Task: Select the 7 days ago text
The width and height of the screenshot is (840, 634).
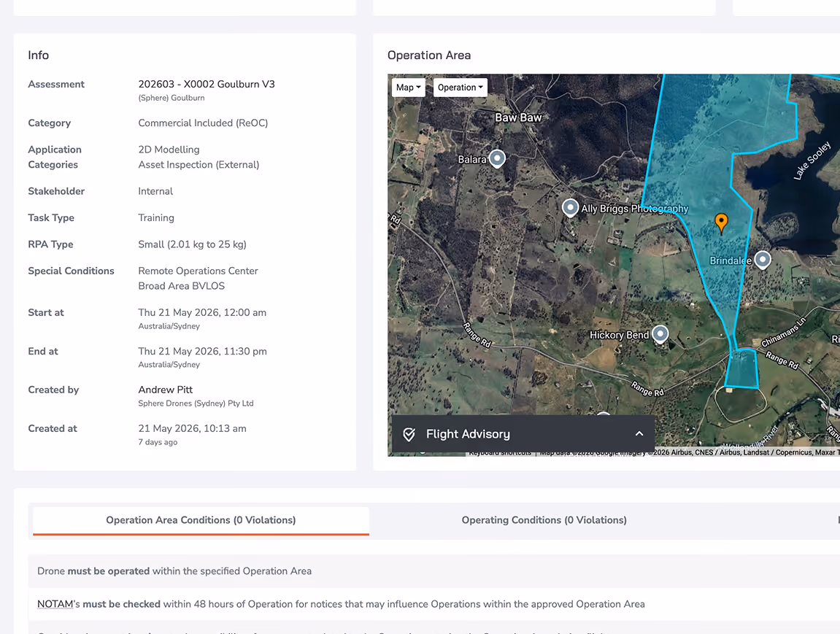Action: tap(158, 442)
